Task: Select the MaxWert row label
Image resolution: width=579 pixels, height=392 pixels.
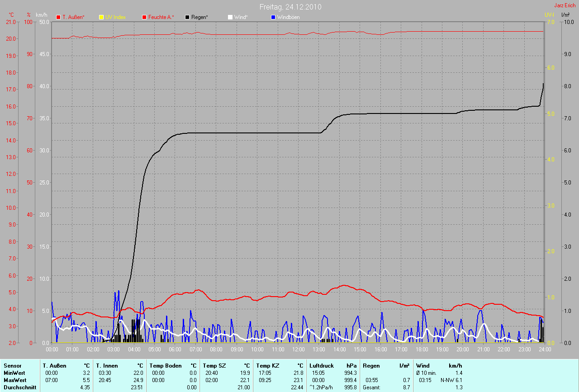Action: point(14,380)
